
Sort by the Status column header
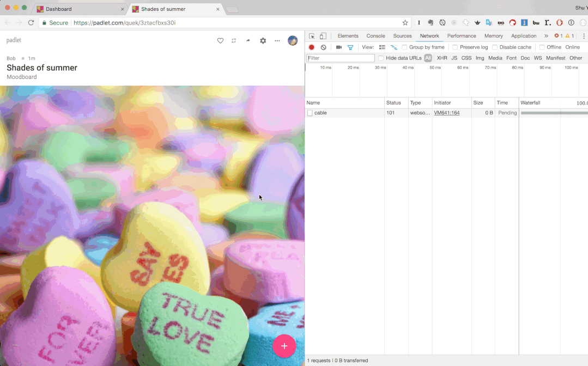pos(396,102)
